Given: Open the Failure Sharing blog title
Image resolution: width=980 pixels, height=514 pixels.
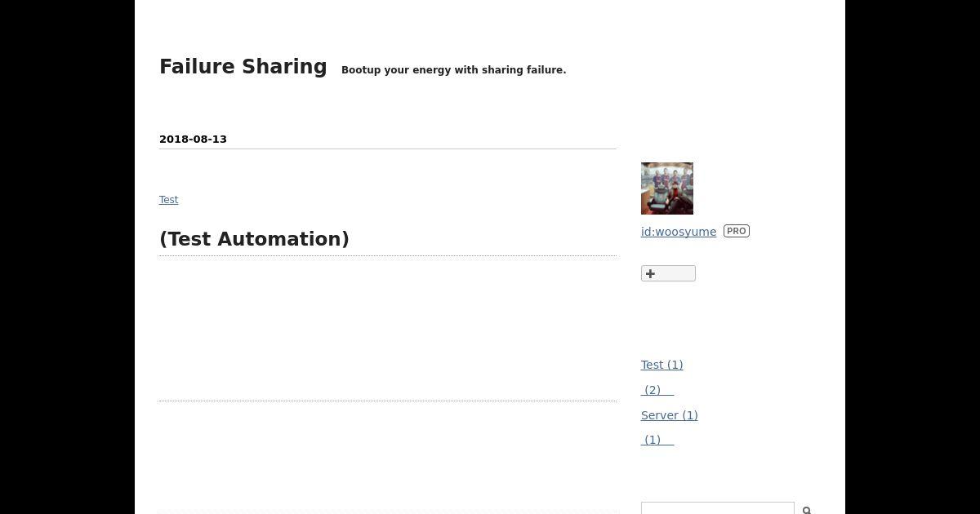Looking at the screenshot, I should [x=243, y=67].
